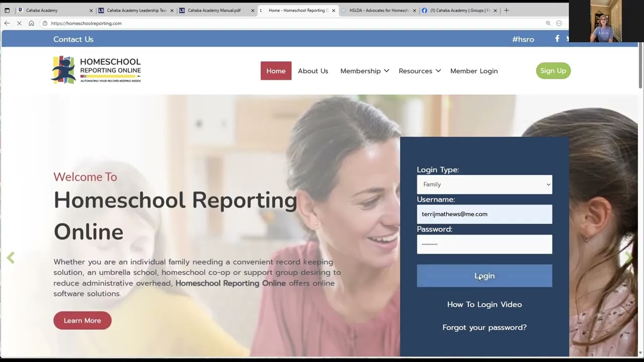Show previous slide with left green arrow
The image size is (644, 362).
tap(11, 258)
